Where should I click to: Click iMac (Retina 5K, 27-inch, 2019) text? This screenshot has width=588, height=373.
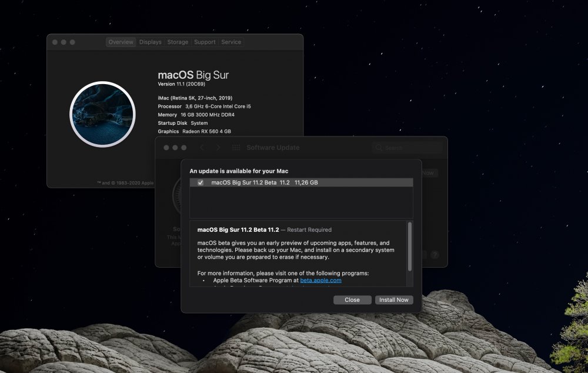195,98
